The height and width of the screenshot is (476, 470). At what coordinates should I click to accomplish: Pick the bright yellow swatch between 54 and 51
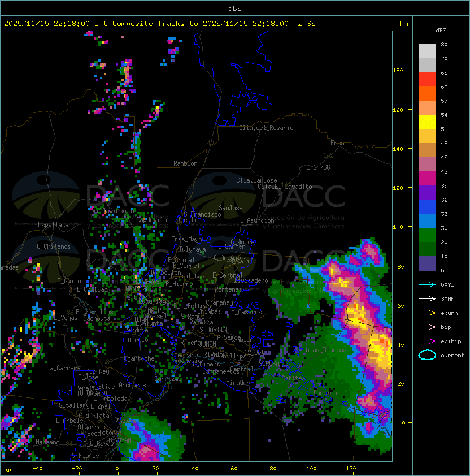tap(427, 122)
